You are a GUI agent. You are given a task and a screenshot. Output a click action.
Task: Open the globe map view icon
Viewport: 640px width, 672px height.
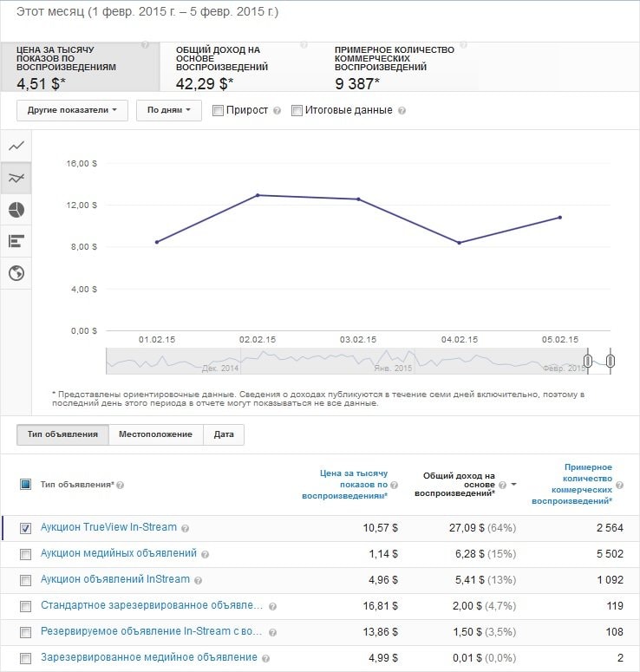[x=16, y=273]
